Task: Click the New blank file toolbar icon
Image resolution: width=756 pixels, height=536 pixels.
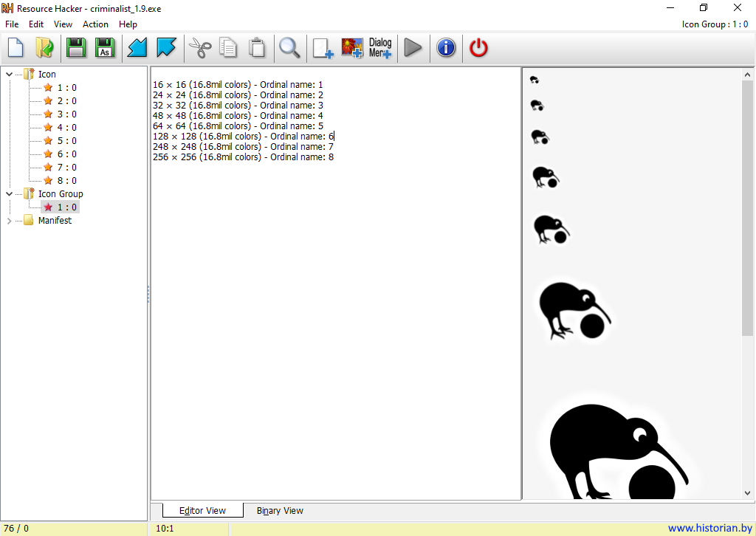Action: (16, 48)
